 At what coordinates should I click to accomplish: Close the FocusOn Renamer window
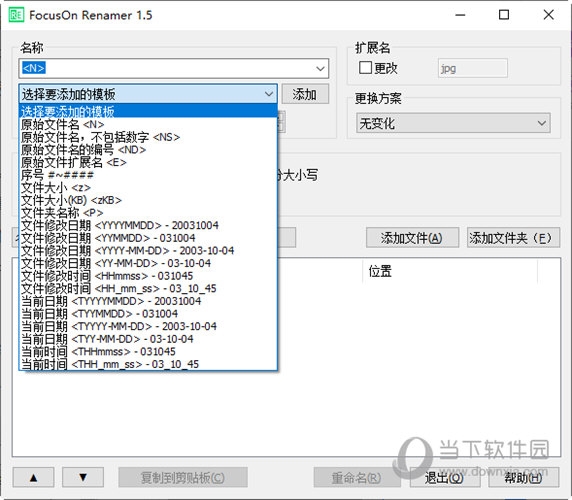tap(548, 15)
